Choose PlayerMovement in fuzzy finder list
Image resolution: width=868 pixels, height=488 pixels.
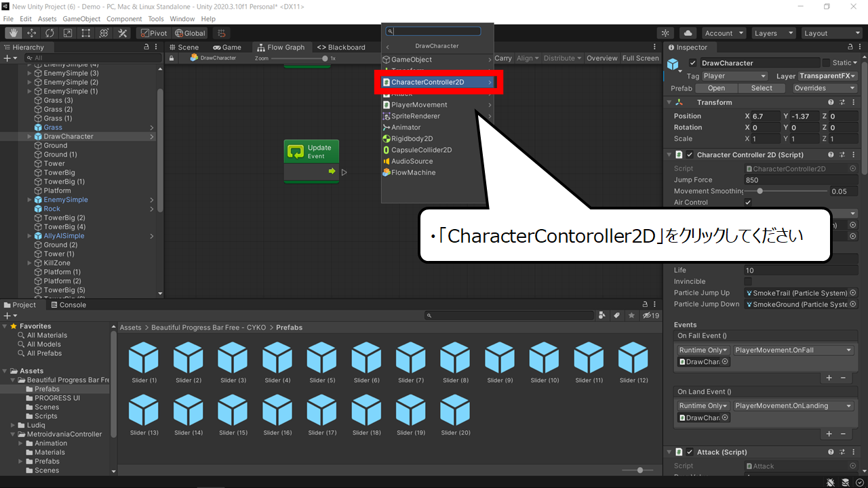point(436,104)
